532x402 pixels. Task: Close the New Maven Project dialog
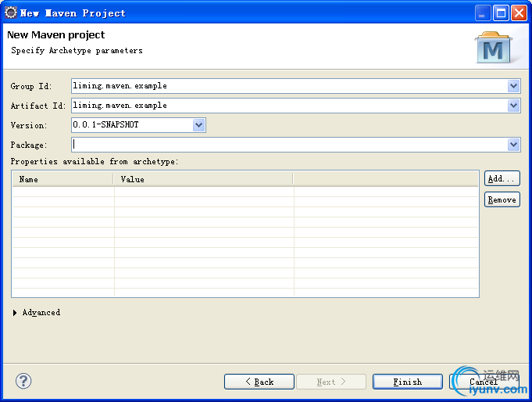click(x=519, y=13)
